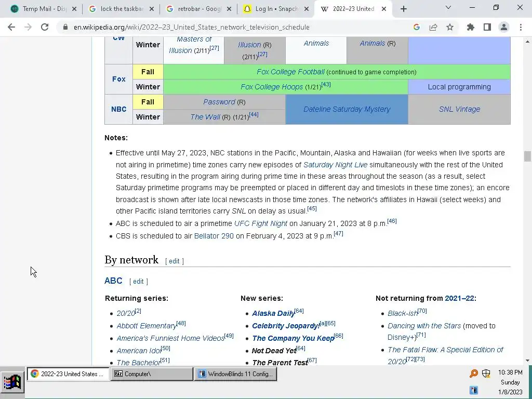This screenshot has height=399, width=532.
Task: Close the 2022–23 United Wikipedia tab
Action: [384, 9]
